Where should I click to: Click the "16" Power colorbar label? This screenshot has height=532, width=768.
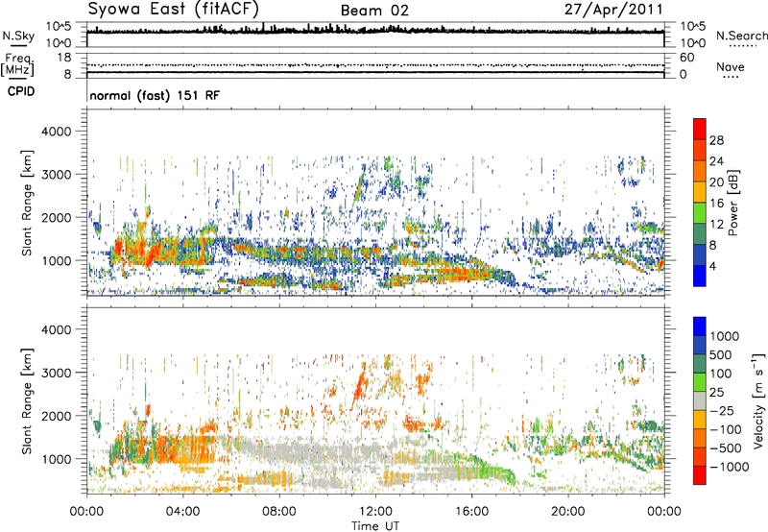[716, 204]
